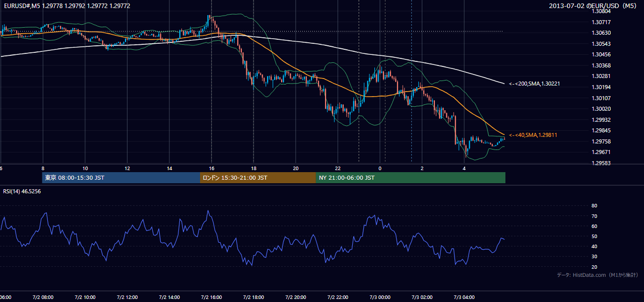
Task: Select the '<--200,SMA,1.30221' moving average label
Action: 534,84
